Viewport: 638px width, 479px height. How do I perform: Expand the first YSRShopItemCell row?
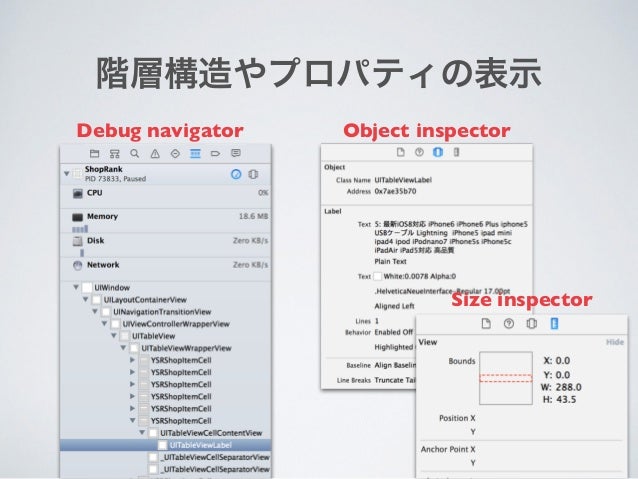(x=132, y=360)
